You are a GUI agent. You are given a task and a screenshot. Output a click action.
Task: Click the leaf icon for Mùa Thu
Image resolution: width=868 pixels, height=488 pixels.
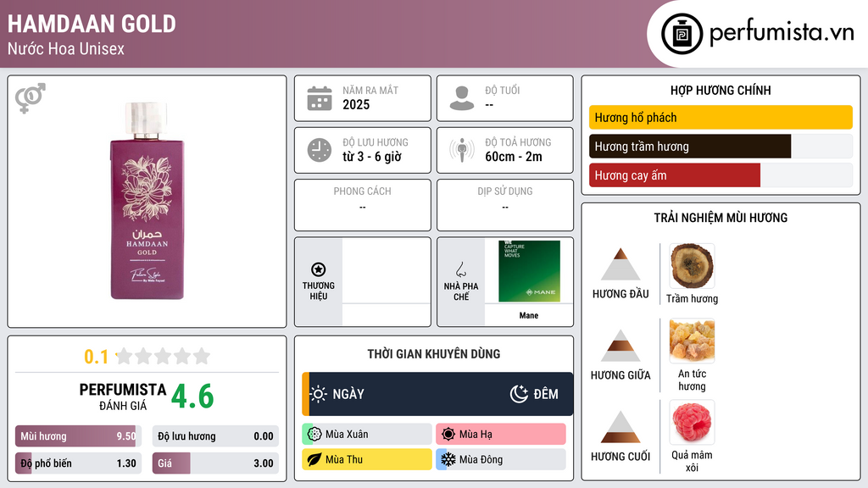314,459
